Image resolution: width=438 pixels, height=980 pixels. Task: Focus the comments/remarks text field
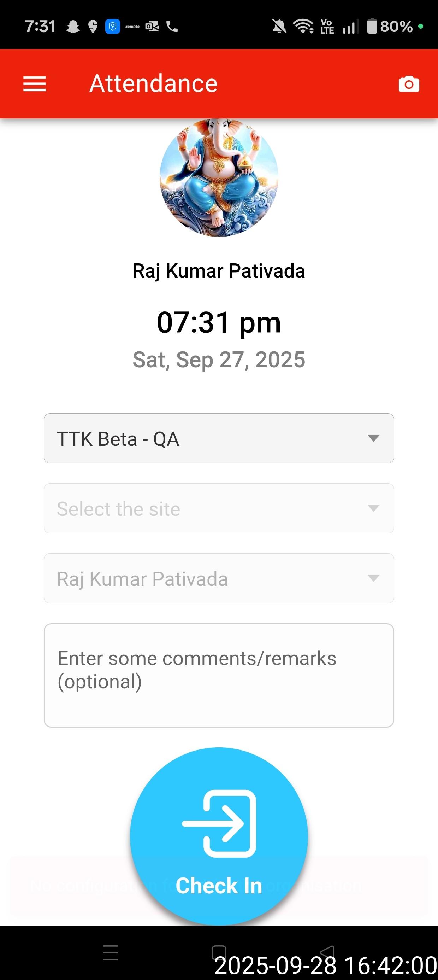click(x=219, y=675)
